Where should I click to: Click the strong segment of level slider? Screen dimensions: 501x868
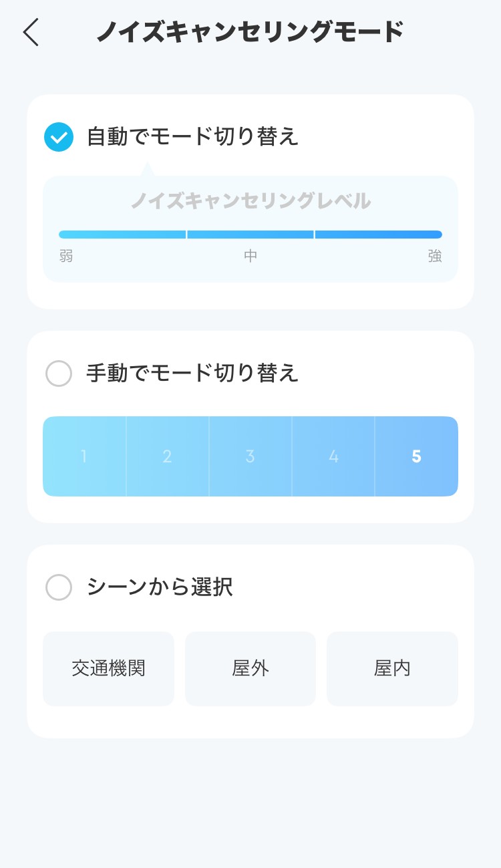(379, 235)
